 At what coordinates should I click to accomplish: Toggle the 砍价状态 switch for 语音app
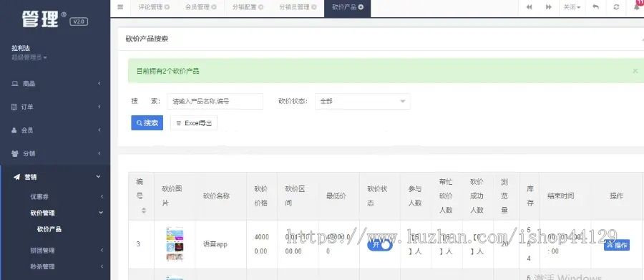[379, 245]
